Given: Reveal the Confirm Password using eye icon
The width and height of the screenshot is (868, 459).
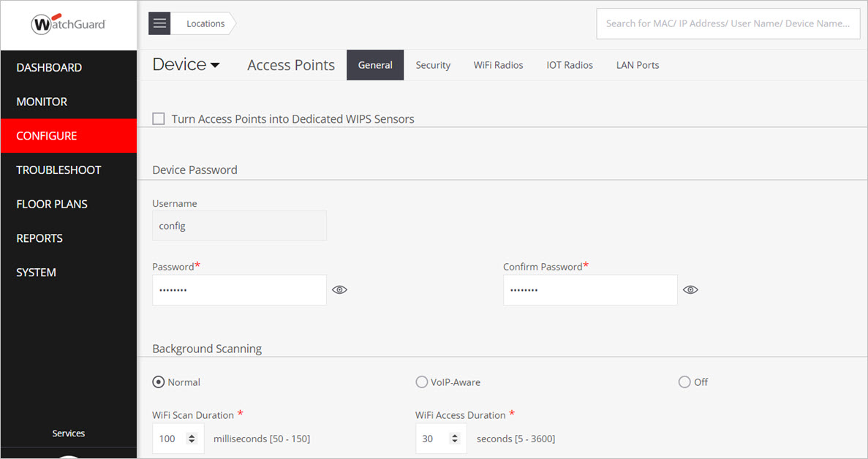Looking at the screenshot, I should click(690, 289).
